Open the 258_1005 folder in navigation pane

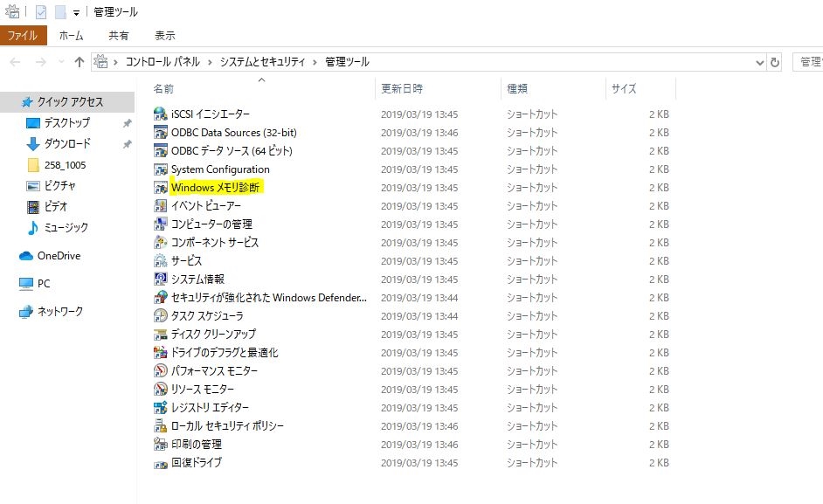click(65, 165)
